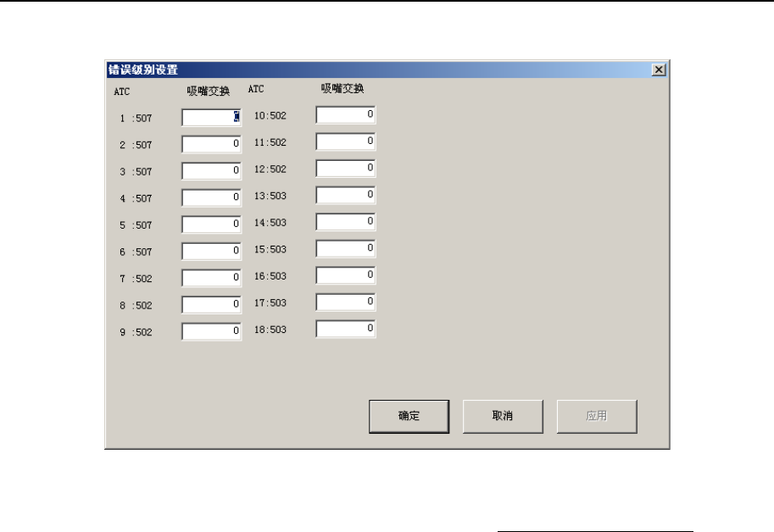Image resolution: width=774 pixels, height=532 pixels.
Task: Focus the input field for ATC 3 :507
Action: point(211,171)
